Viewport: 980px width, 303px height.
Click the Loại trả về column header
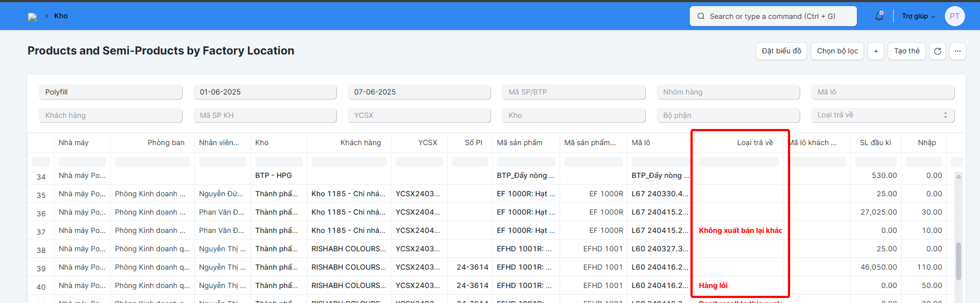pos(754,143)
